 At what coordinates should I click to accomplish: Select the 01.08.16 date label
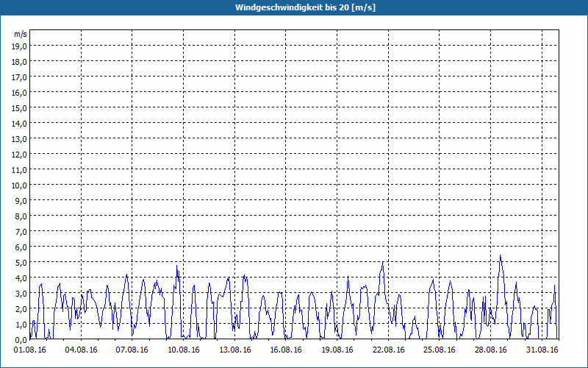click(30, 350)
